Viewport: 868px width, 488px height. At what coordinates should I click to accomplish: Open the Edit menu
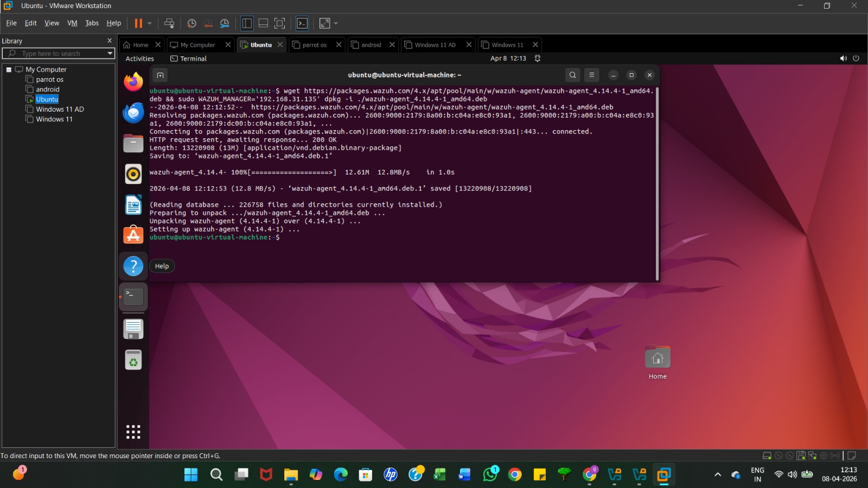click(31, 23)
